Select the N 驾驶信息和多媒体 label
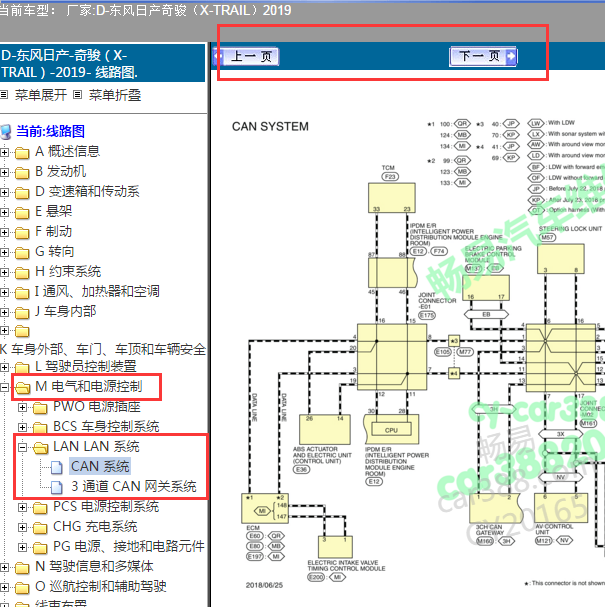The image size is (605, 607). (94, 566)
